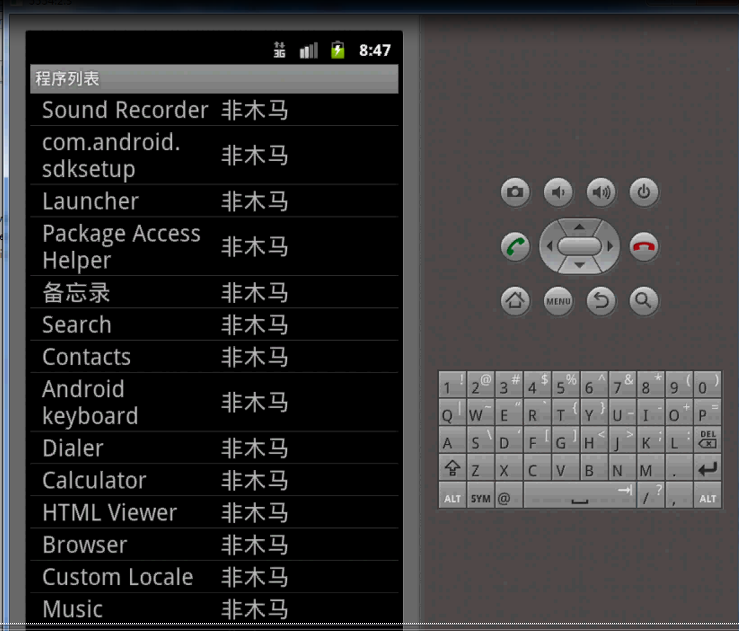Lower volume with the volume down button
Image resolution: width=739 pixels, height=631 pixels.
(558, 192)
